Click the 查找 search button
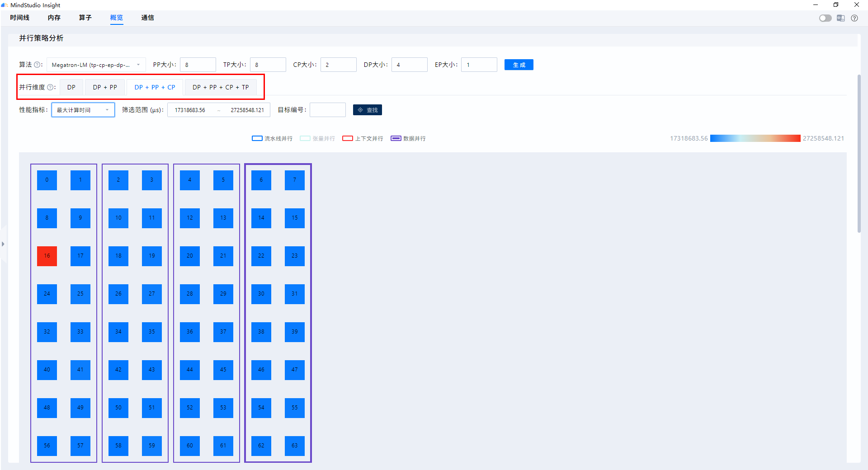The width and height of the screenshot is (868, 470). [368, 110]
